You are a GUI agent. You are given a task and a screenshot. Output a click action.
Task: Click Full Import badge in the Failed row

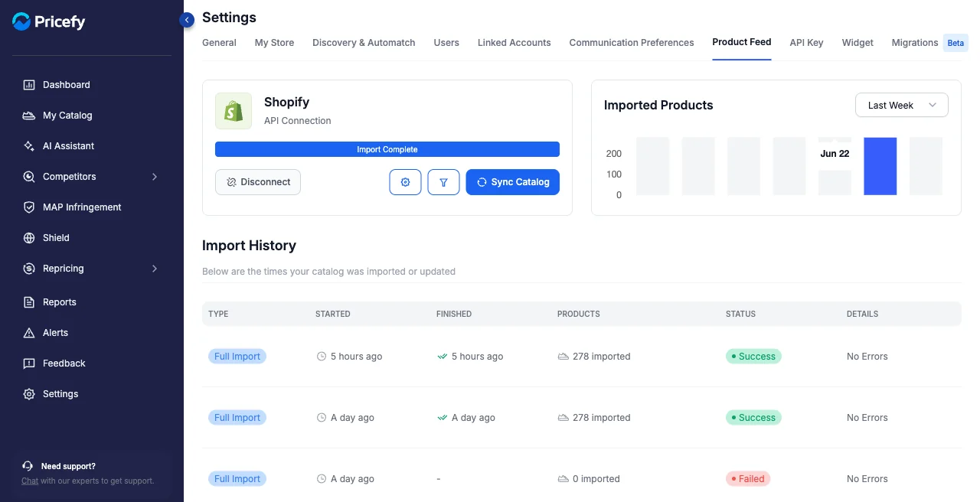(237, 479)
